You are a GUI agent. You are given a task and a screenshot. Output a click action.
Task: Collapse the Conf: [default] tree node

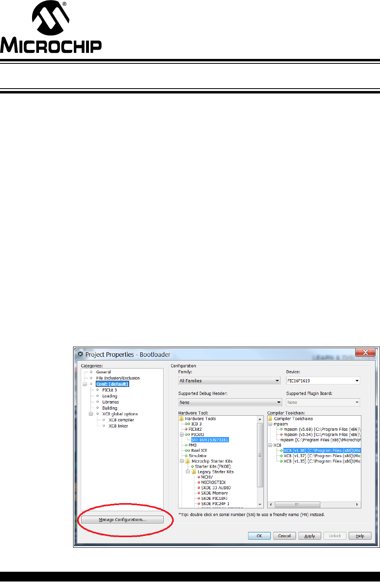[85, 384]
